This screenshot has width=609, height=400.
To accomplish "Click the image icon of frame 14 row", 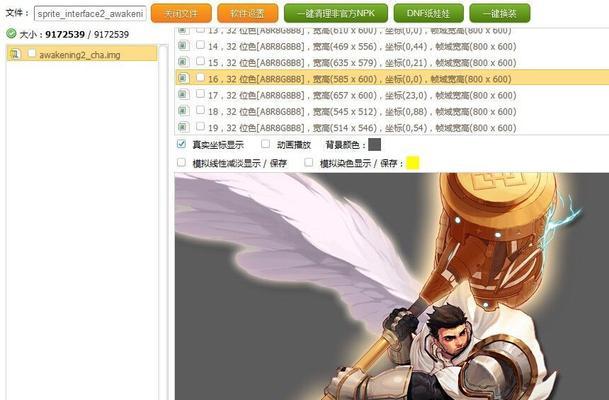I will coord(183,46).
